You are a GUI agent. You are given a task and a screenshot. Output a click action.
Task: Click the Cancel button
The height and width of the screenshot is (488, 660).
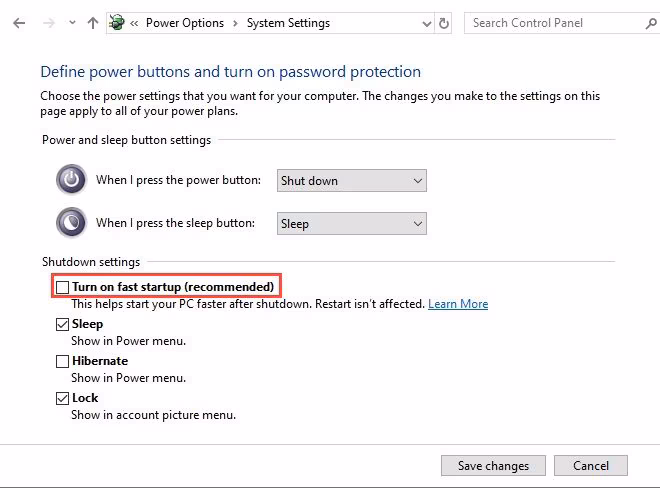click(591, 465)
